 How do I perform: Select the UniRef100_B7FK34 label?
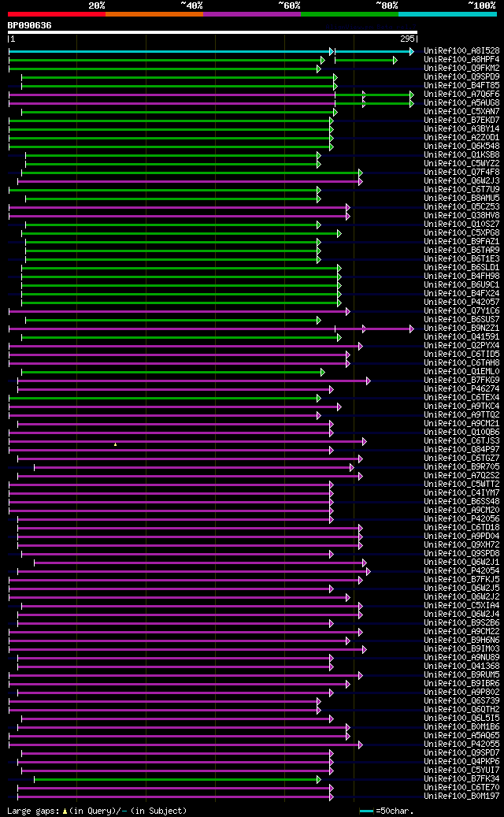[461, 778]
